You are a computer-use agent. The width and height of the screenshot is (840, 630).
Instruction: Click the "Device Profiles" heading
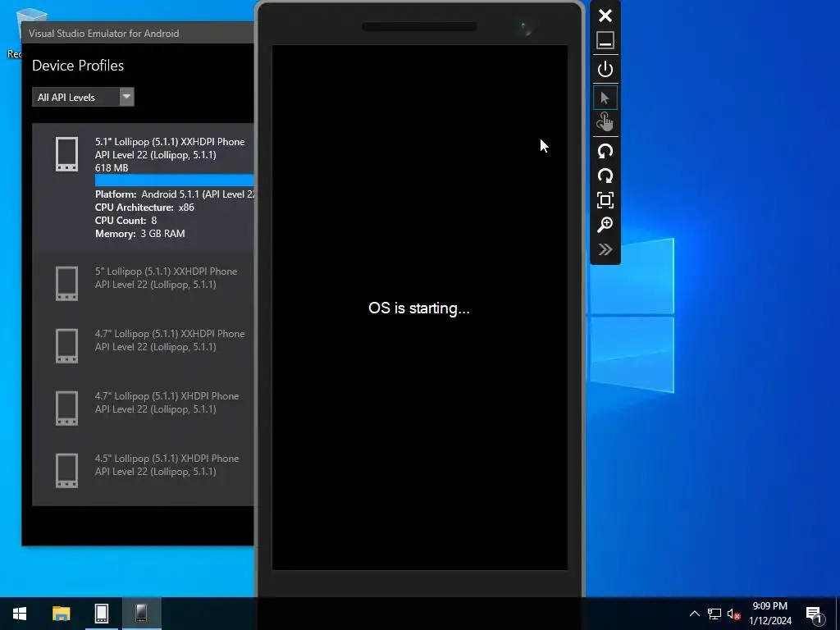coord(78,66)
